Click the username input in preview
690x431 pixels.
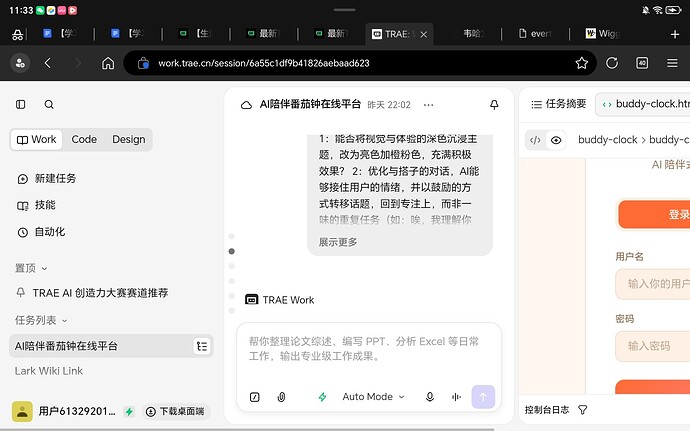point(653,284)
